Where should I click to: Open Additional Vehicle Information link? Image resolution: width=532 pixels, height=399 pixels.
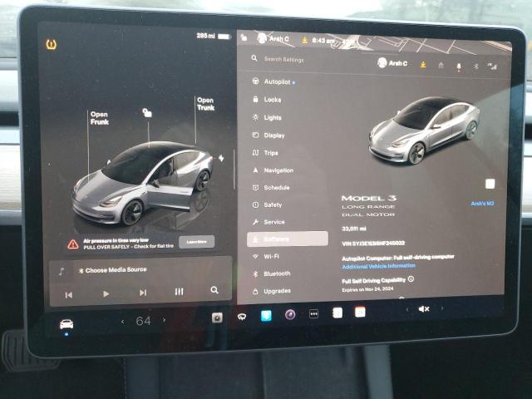pyautogui.click(x=379, y=266)
